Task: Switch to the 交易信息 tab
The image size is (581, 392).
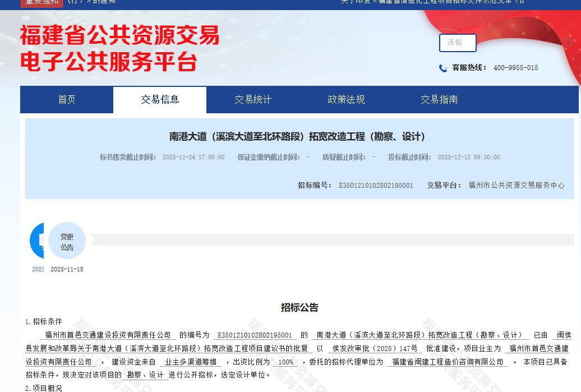Action: (x=160, y=99)
